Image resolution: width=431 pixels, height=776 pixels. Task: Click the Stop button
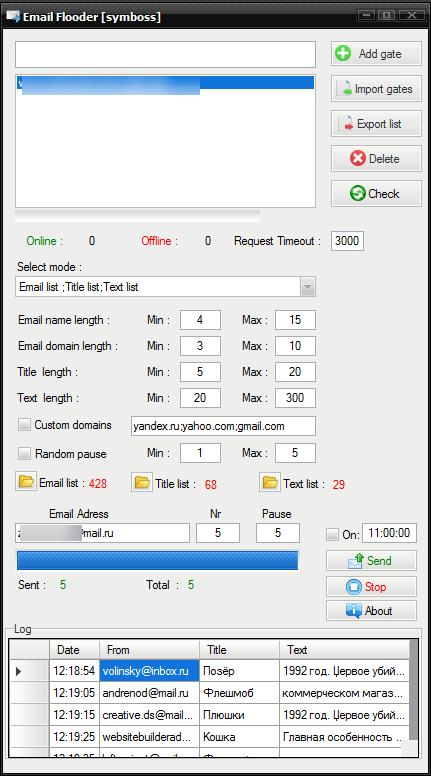pos(371,586)
